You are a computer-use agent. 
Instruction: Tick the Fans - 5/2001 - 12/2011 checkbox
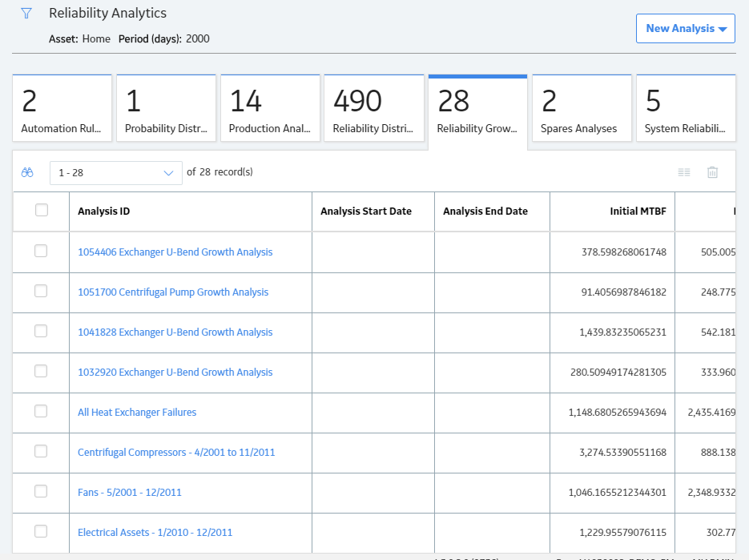click(x=41, y=491)
